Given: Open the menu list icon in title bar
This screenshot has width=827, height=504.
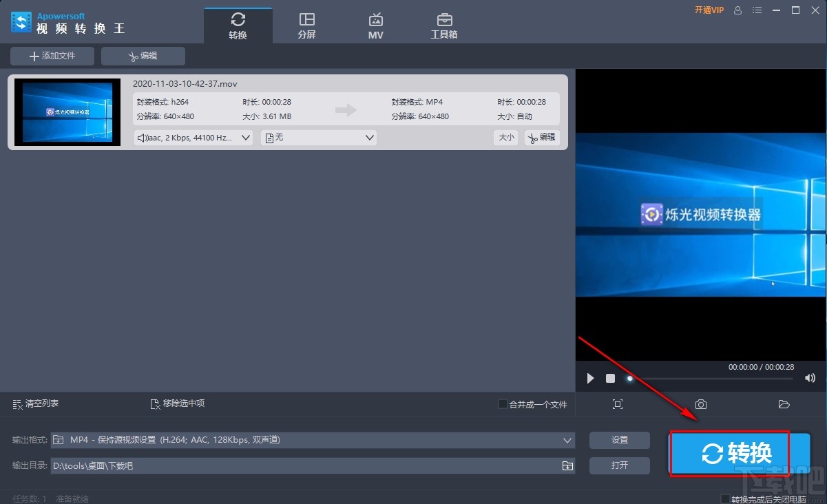Looking at the screenshot, I should (757, 10).
